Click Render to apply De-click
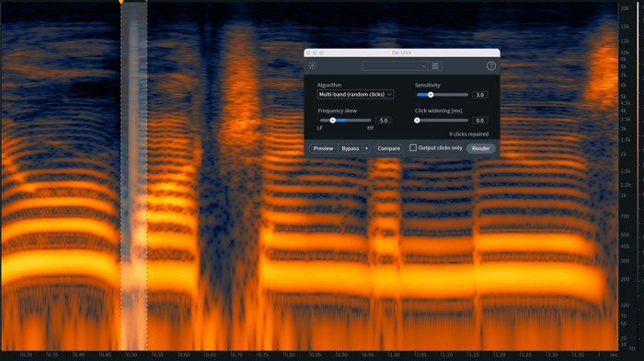The width and height of the screenshot is (644, 361). (x=480, y=148)
